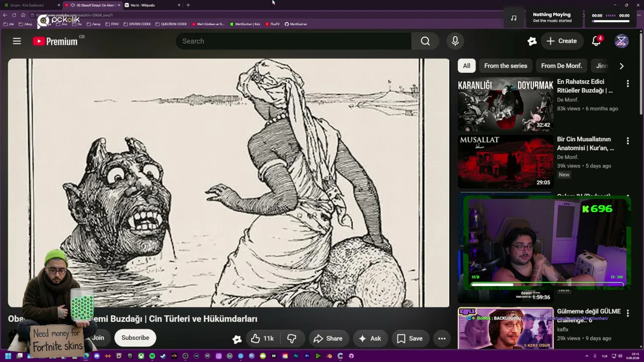Select the From the series chip

[x=506, y=66]
